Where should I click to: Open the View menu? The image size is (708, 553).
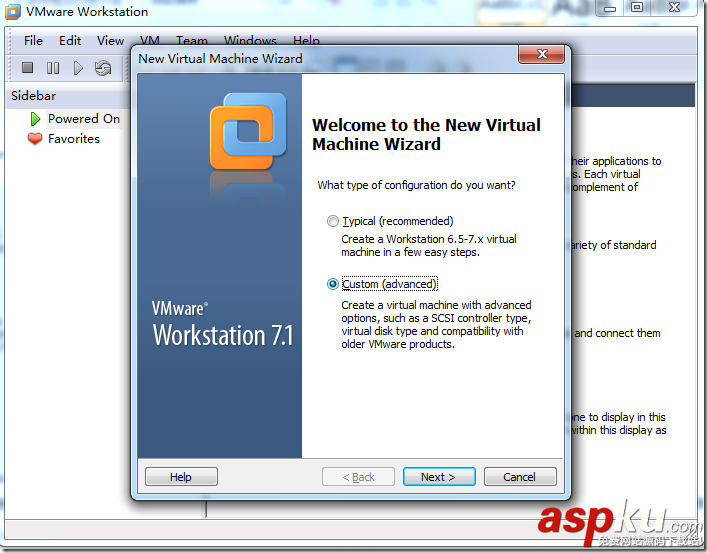pos(110,41)
